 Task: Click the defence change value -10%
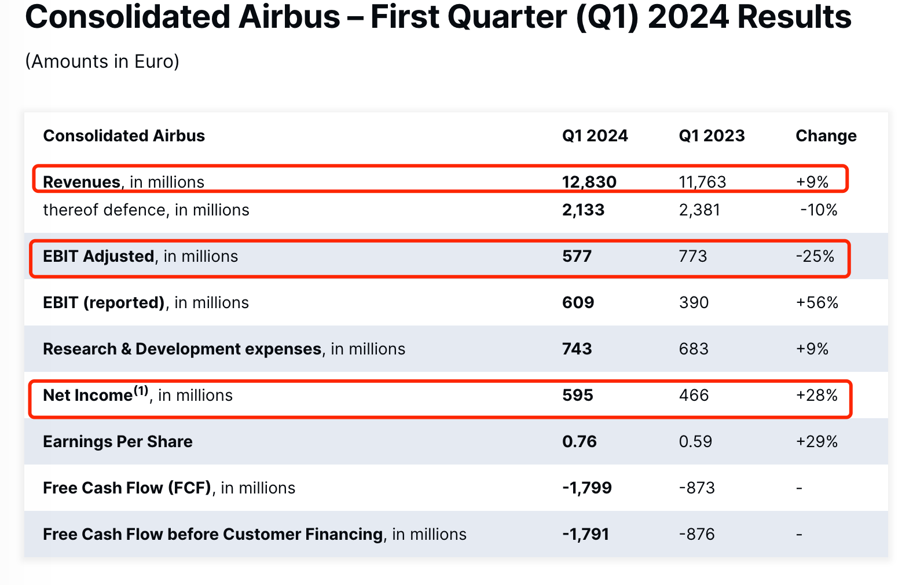[x=819, y=210]
